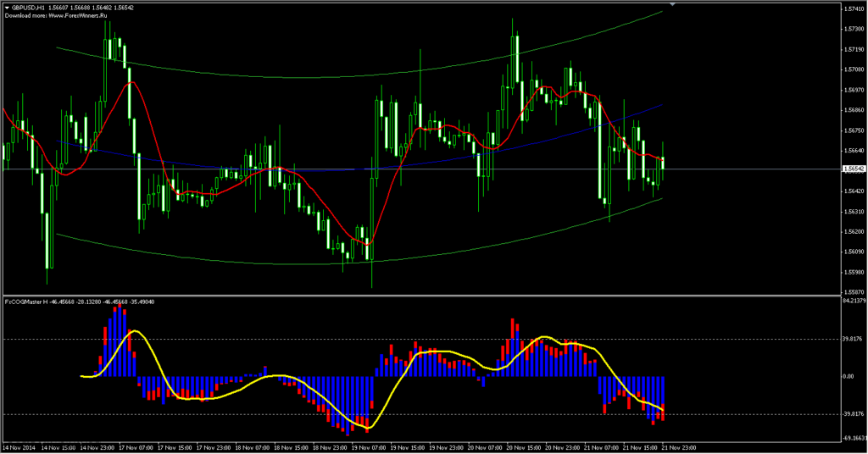
Task: Click the chart shift marker triangle at top
Action: point(673,5)
